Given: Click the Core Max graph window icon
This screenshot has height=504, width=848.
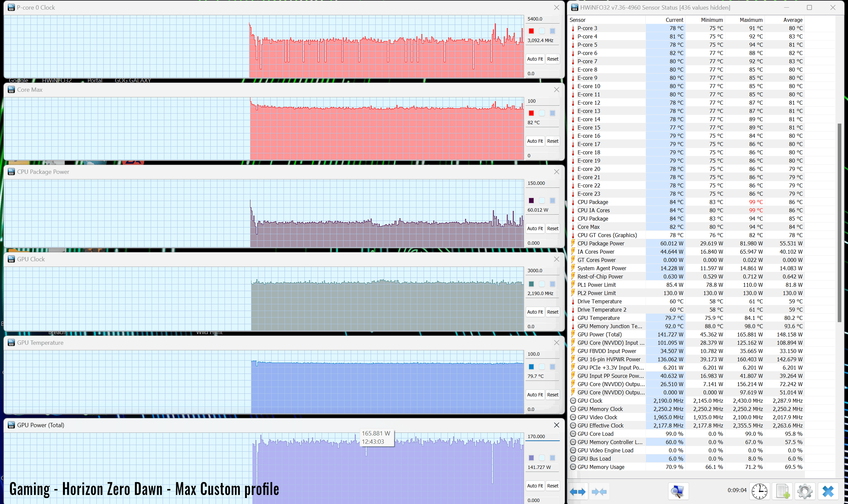Looking at the screenshot, I should point(11,90).
